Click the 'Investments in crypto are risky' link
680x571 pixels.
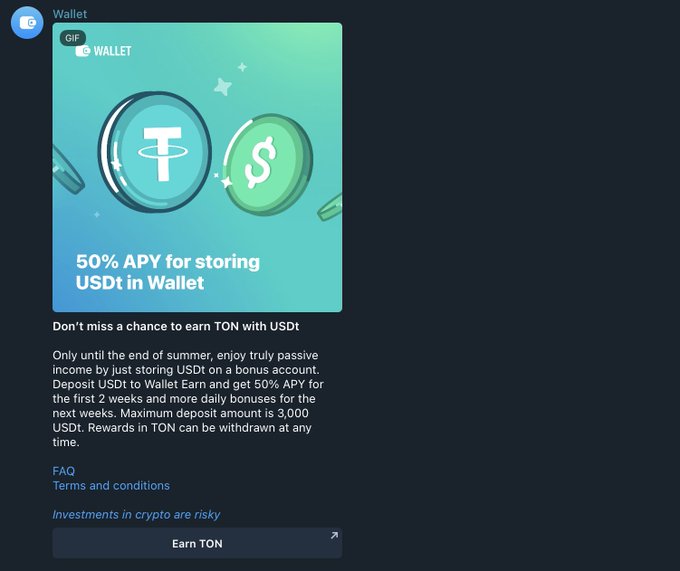click(x=136, y=515)
